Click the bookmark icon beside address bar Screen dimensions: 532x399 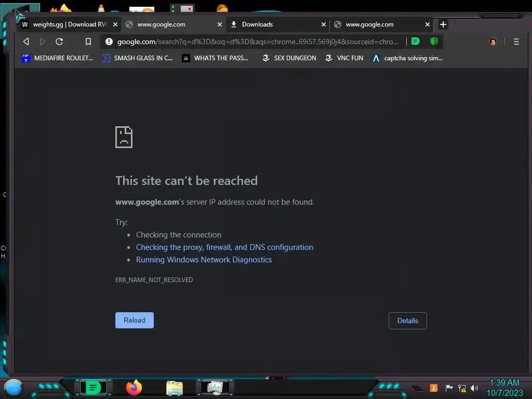click(x=88, y=42)
